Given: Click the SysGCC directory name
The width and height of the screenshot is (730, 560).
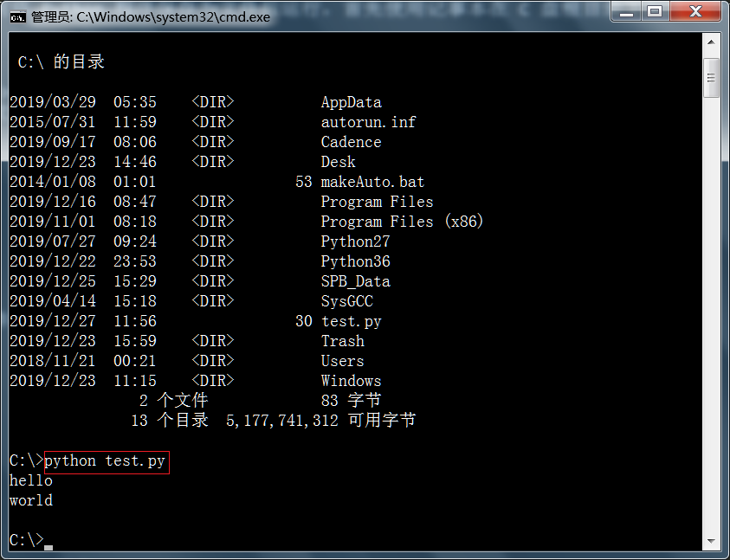Looking at the screenshot, I should (346, 301).
